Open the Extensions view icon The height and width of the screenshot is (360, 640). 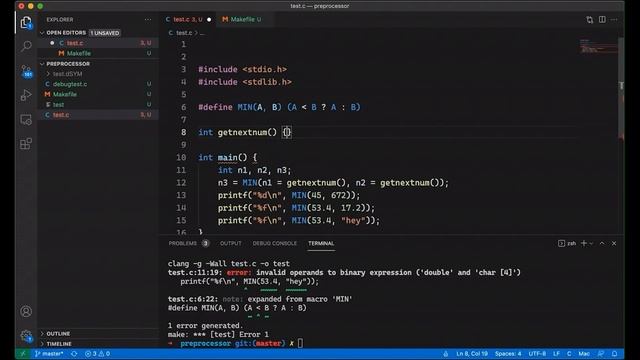tap(26, 144)
